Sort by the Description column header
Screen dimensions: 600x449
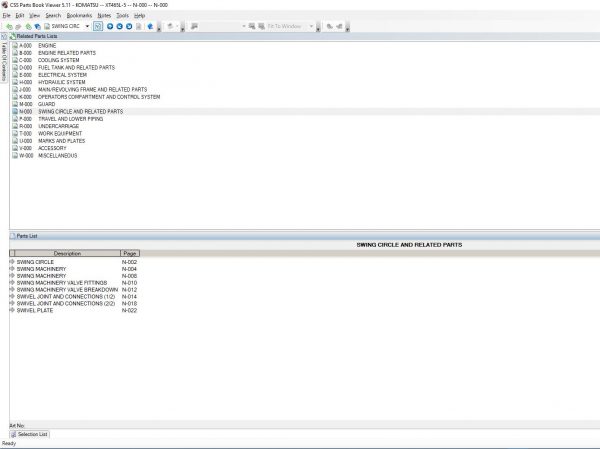click(67, 253)
